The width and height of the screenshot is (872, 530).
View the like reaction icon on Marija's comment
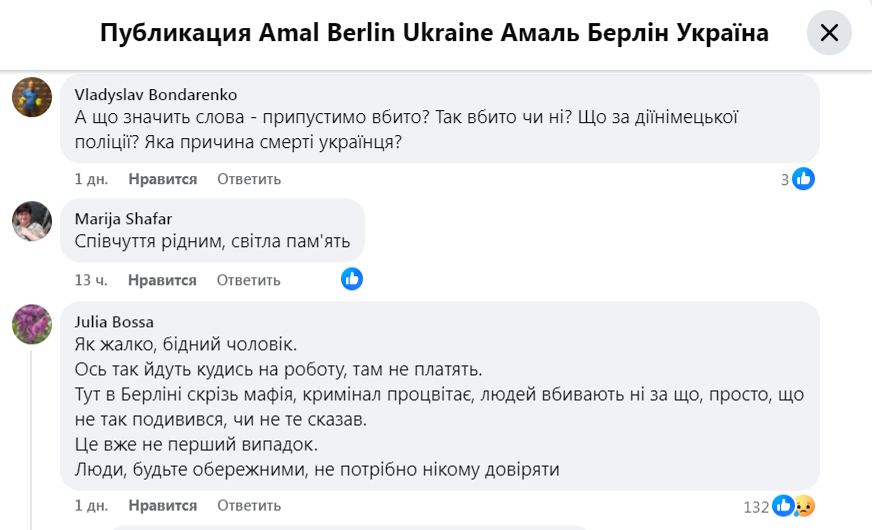(352, 279)
